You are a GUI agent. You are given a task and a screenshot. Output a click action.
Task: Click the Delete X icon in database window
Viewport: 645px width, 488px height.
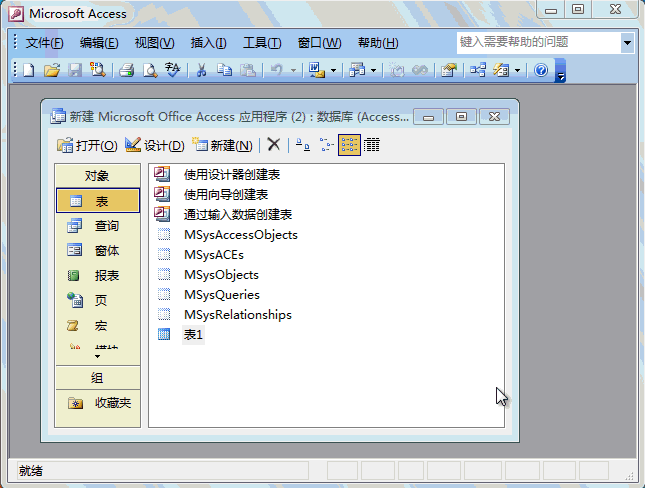tap(274, 144)
